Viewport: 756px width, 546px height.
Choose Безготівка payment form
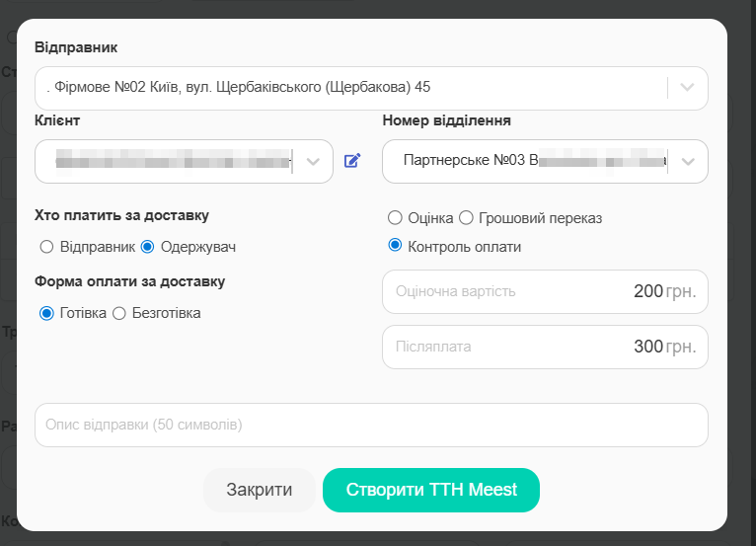pyautogui.click(x=119, y=313)
